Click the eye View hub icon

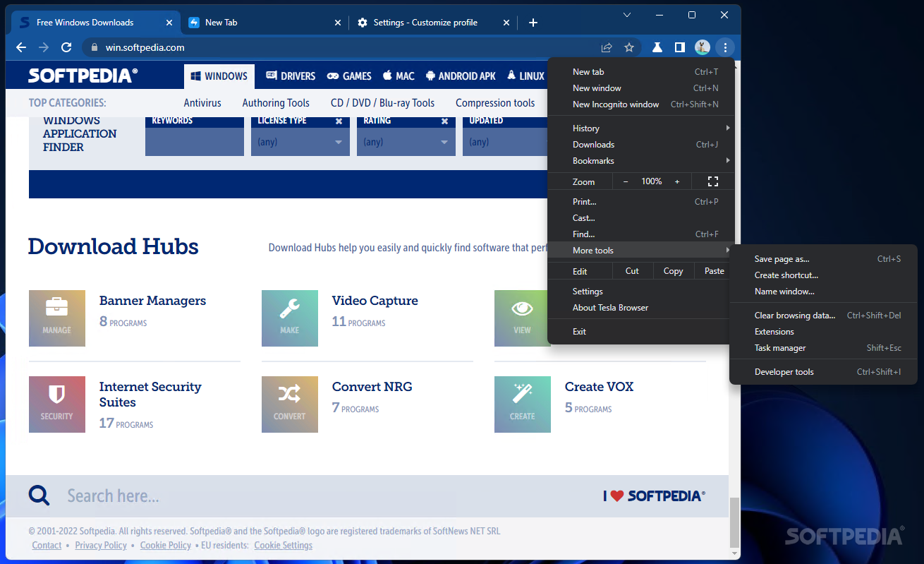pyautogui.click(x=521, y=318)
